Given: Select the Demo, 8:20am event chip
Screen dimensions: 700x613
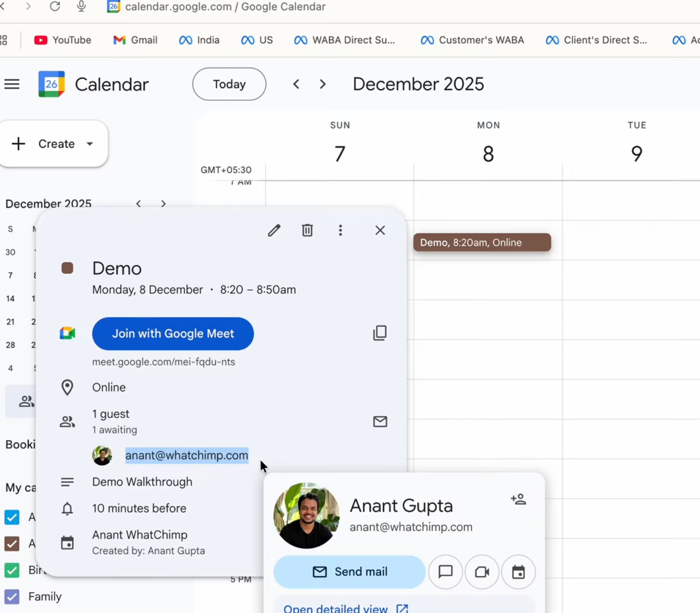Looking at the screenshot, I should click(482, 243).
